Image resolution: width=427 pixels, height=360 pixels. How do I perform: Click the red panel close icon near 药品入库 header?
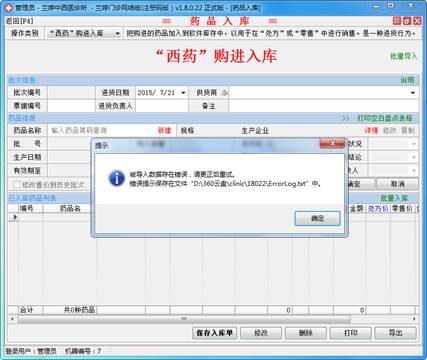(417, 21)
